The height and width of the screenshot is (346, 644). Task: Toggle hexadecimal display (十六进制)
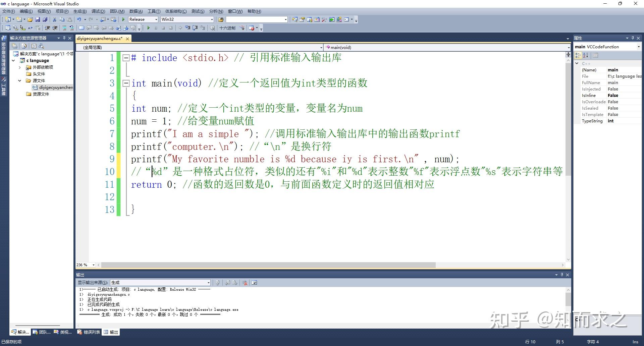(x=227, y=28)
